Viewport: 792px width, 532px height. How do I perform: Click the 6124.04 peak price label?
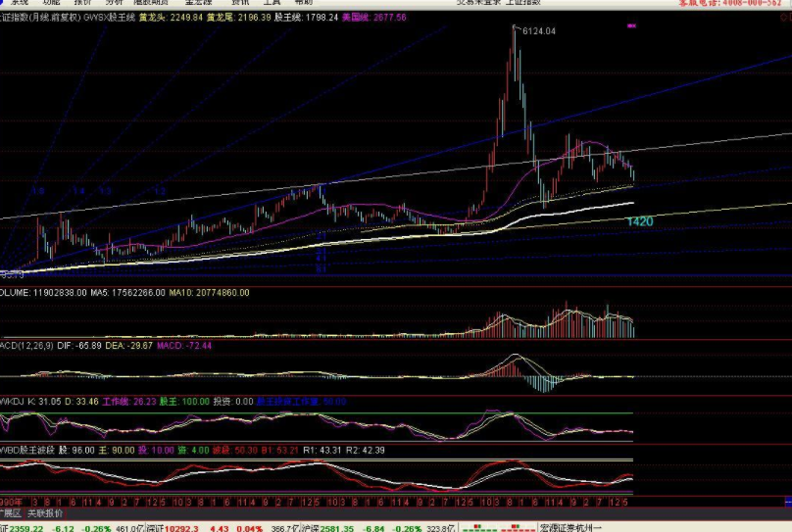(539, 31)
